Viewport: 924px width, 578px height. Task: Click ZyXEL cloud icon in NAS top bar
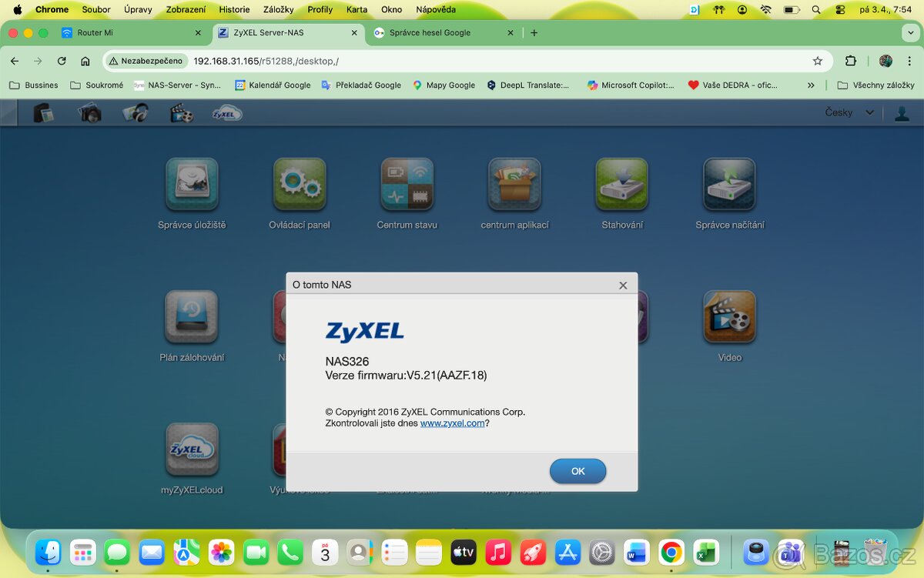227,113
